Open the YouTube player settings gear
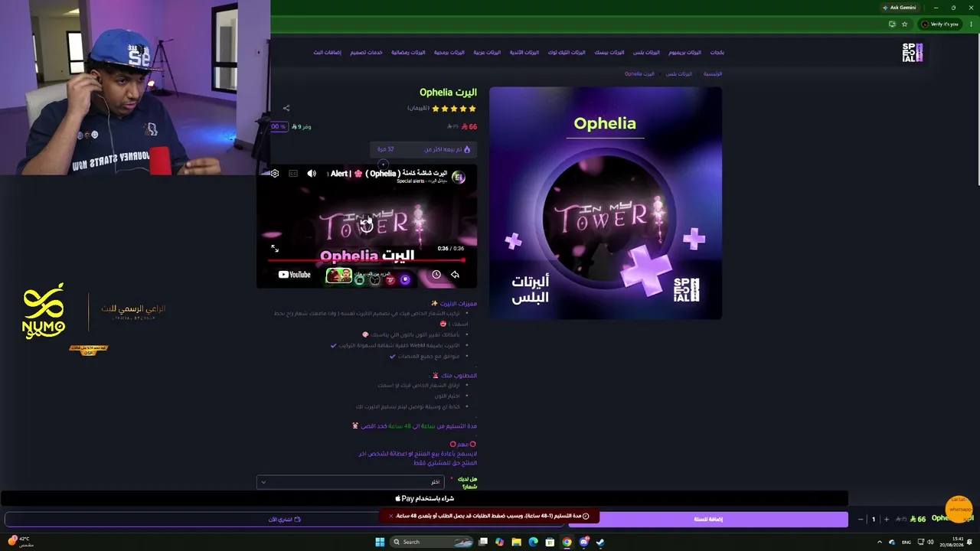The height and width of the screenshot is (551, 980). [275, 174]
